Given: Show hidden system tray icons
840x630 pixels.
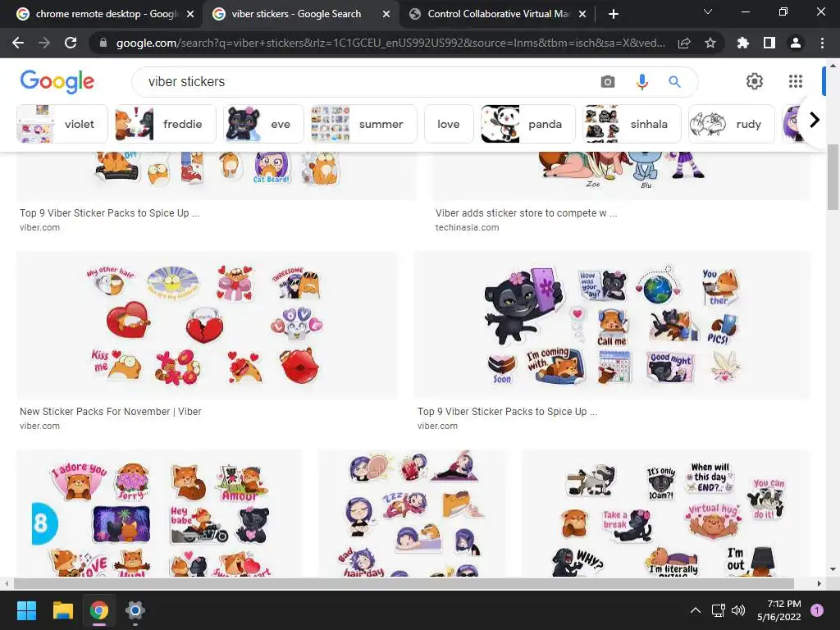Looking at the screenshot, I should tap(696, 610).
